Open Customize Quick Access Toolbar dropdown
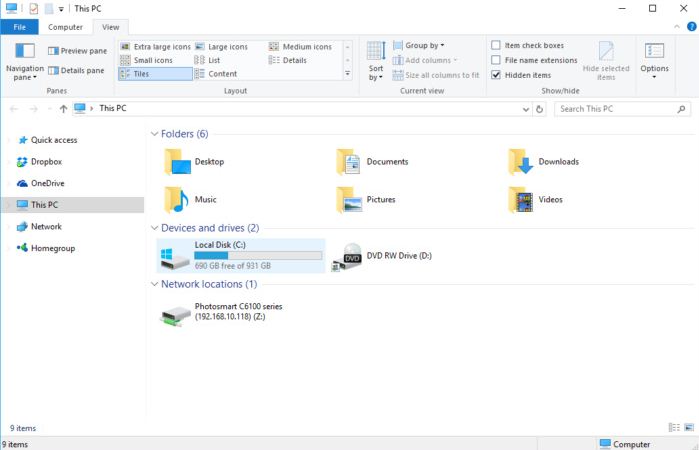699x450 pixels. coord(61,9)
